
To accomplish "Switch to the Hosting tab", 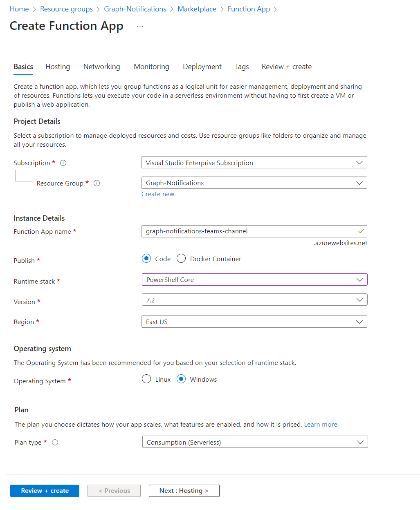I will [58, 67].
